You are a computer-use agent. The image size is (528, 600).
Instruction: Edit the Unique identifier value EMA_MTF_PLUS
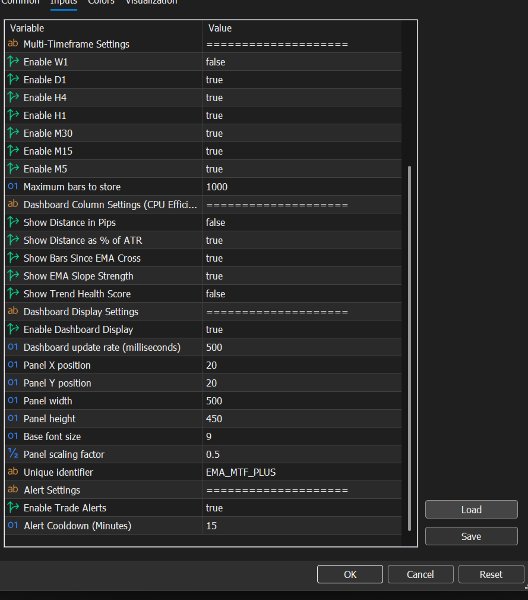[x=241, y=472]
